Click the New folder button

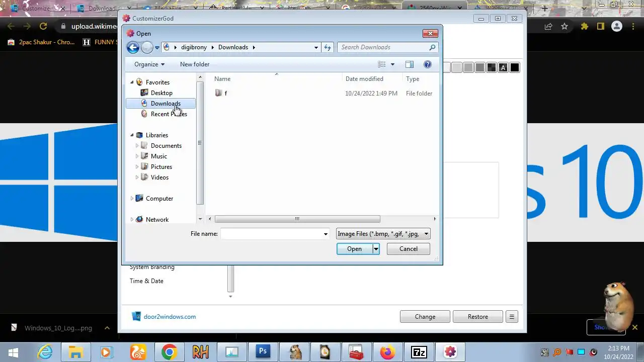click(195, 64)
